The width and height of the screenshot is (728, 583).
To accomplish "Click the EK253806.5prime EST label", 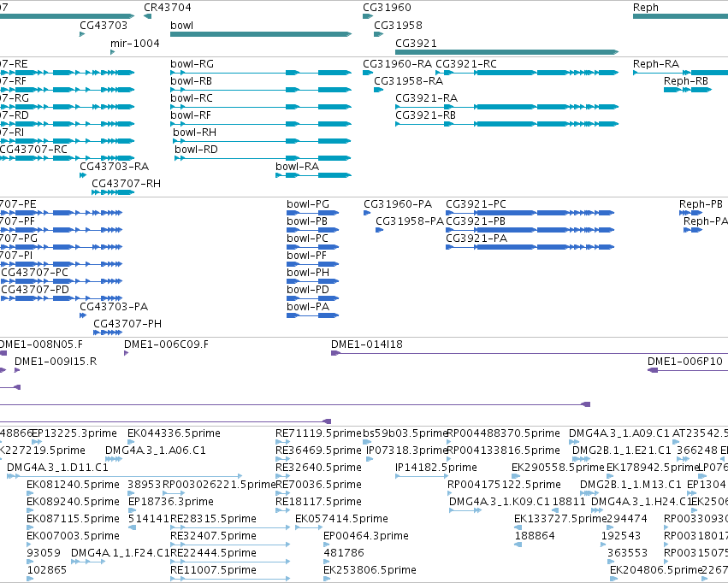I will [370, 571].
